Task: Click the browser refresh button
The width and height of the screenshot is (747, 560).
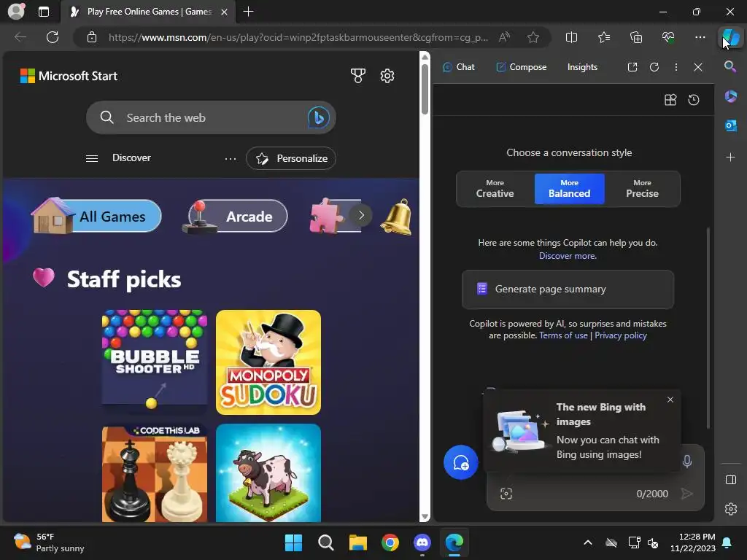Action: (x=53, y=37)
